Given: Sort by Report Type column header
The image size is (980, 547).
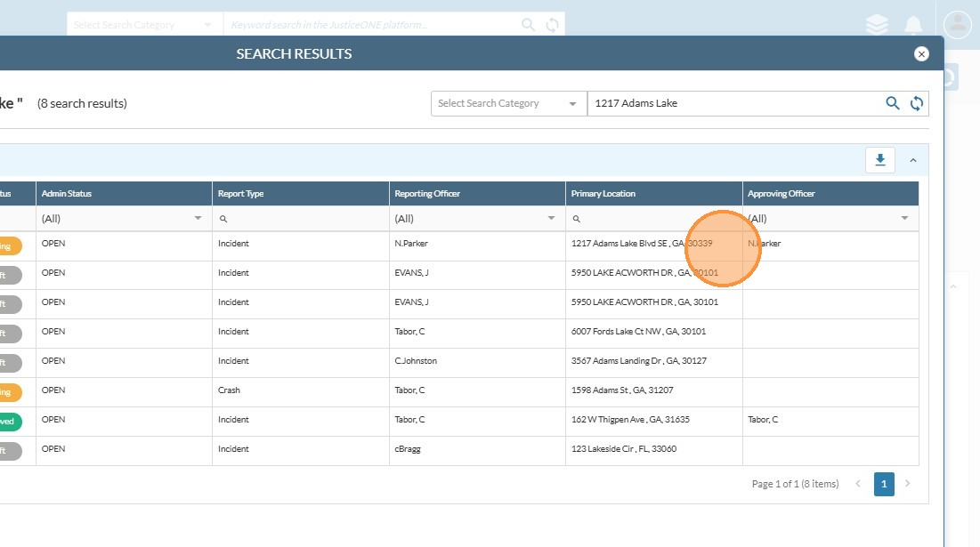Looking at the screenshot, I should (300, 194).
